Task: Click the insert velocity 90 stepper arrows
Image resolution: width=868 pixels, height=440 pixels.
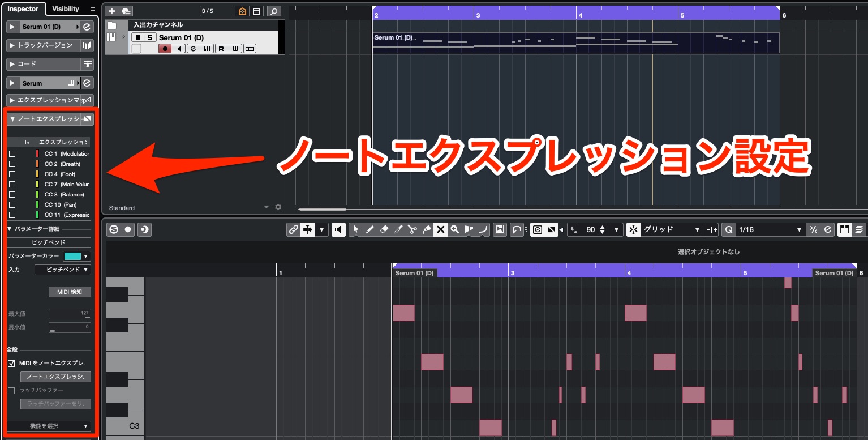Action: (x=602, y=229)
